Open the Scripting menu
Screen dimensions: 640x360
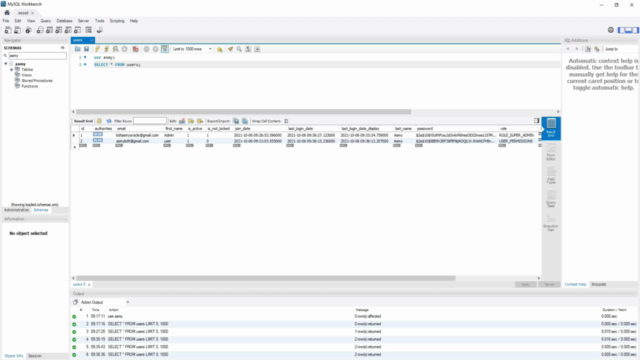click(117, 21)
